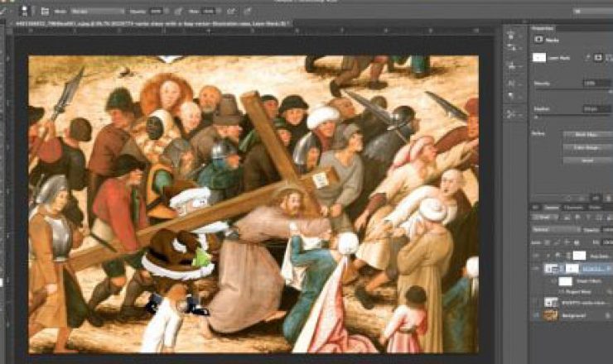The image size is (613, 364).
Task: Open the brush preset picker in options bar
Action: pos(24,12)
